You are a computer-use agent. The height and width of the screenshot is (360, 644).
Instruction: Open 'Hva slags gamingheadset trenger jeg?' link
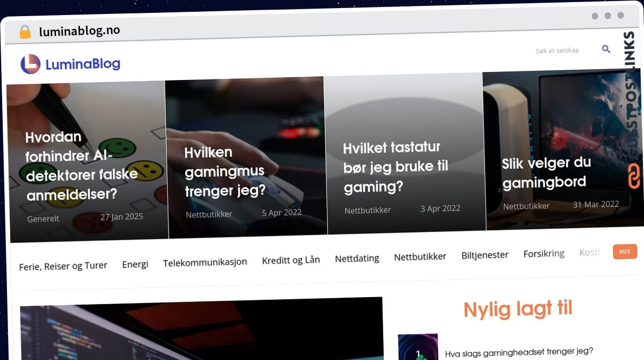[x=519, y=353]
